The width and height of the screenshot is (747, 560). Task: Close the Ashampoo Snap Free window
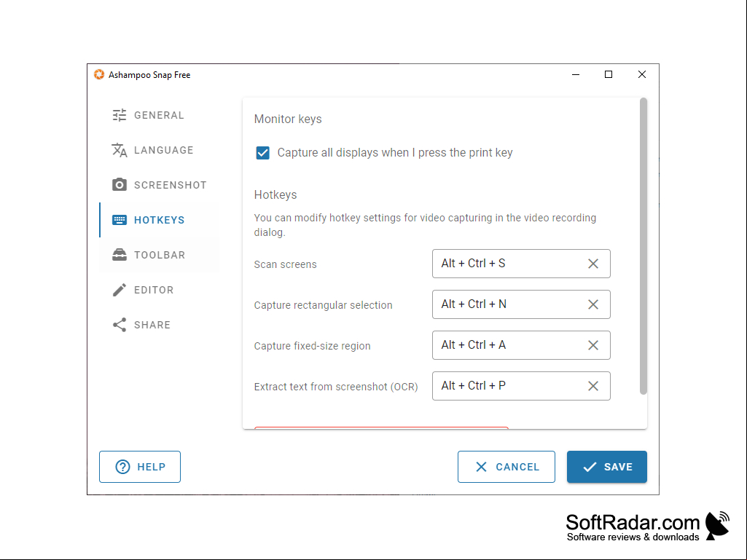pyautogui.click(x=642, y=75)
